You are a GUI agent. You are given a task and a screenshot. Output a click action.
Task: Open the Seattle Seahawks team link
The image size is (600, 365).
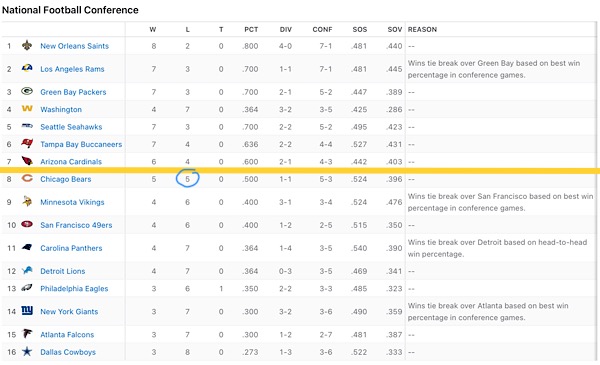71,127
